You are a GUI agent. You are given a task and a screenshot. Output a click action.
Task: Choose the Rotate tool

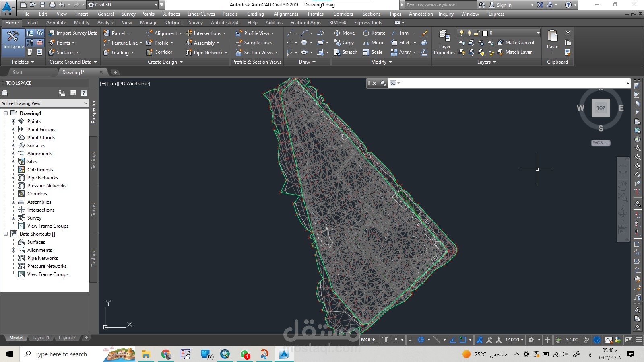click(374, 33)
